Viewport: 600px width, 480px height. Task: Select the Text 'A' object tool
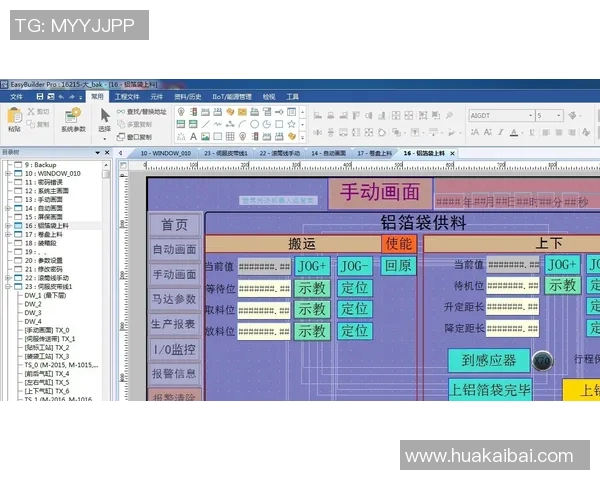coord(193,136)
